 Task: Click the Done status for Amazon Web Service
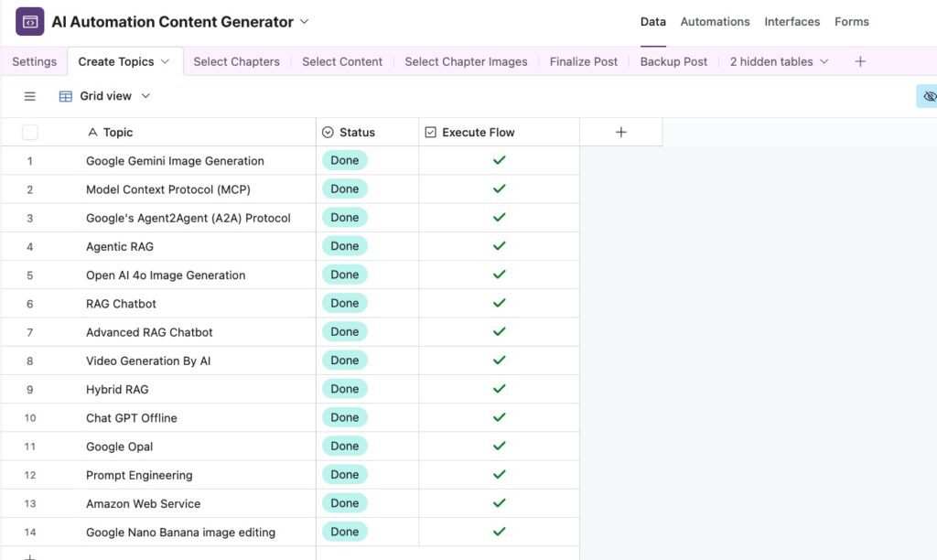pyautogui.click(x=345, y=503)
